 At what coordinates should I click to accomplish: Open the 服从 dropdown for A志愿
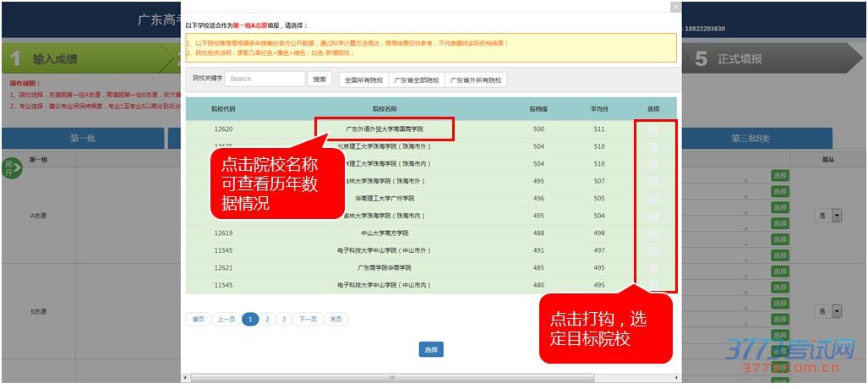coord(837,216)
